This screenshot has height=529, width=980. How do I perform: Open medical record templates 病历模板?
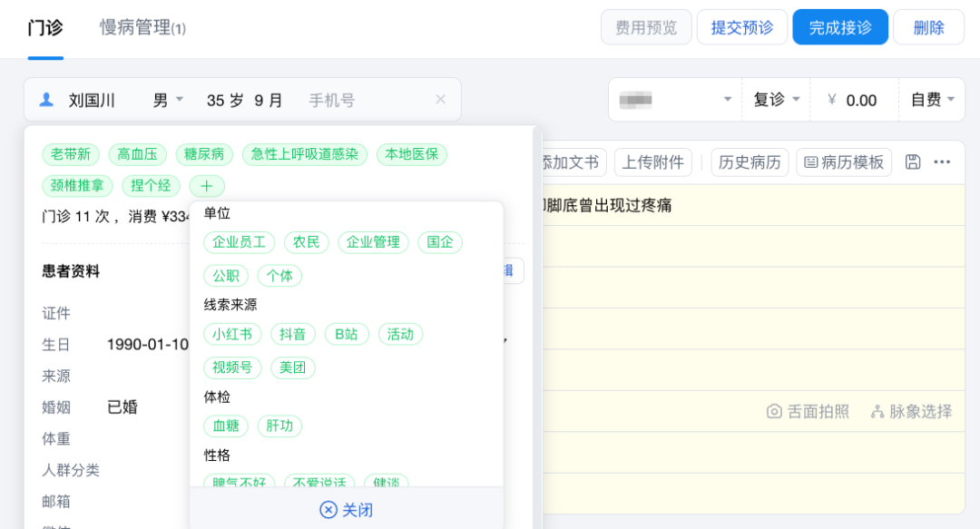pos(844,162)
